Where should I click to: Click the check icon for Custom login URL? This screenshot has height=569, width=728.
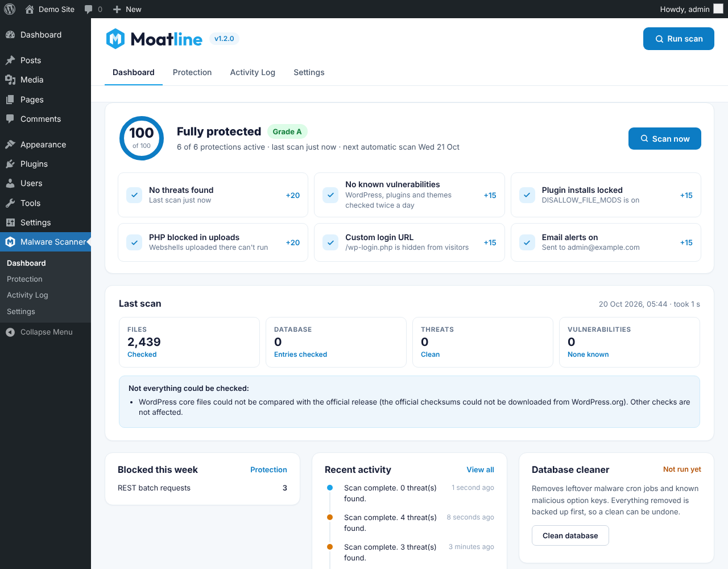tap(330, 242)
